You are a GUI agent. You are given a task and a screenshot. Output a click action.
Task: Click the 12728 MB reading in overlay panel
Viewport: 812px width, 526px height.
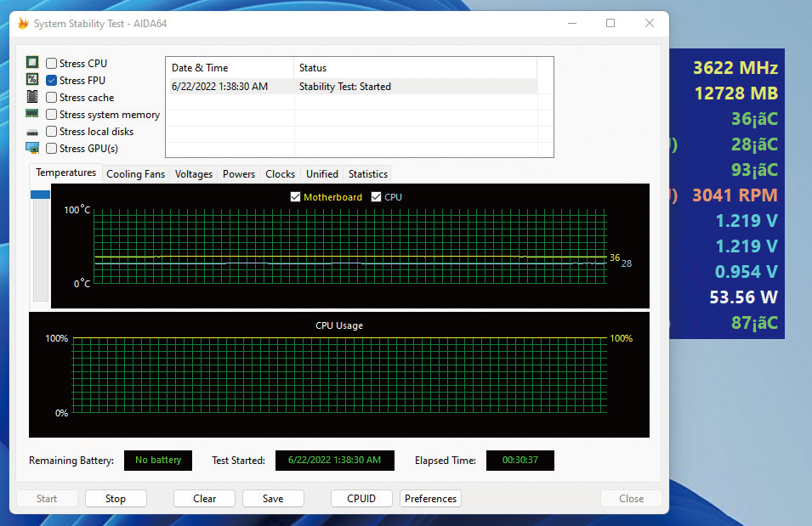(735, 93)
